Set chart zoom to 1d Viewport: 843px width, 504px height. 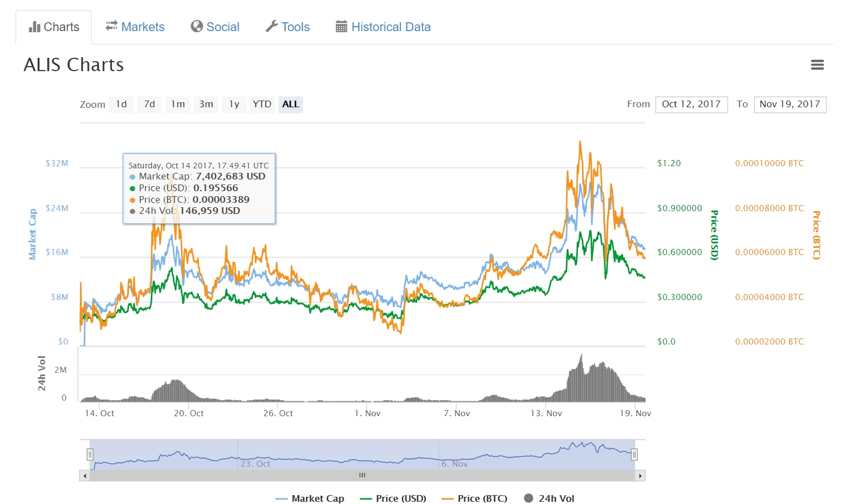click(121, 104)
